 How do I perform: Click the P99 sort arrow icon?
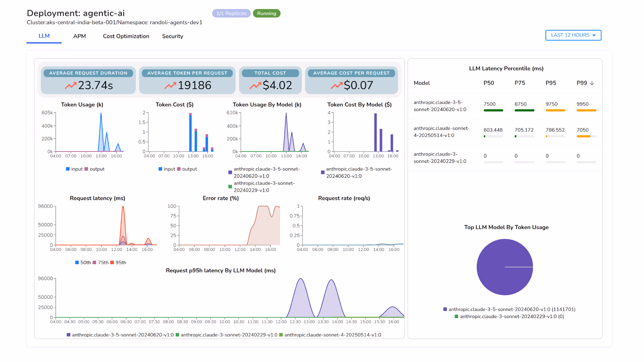point(592,83)
